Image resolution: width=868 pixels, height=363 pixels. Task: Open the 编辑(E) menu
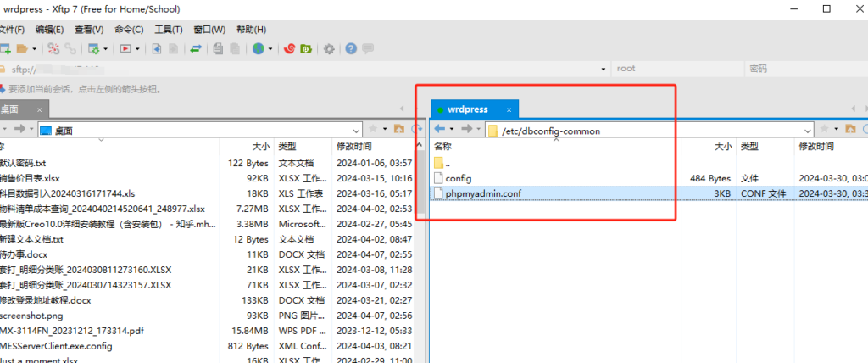(49, 30)
